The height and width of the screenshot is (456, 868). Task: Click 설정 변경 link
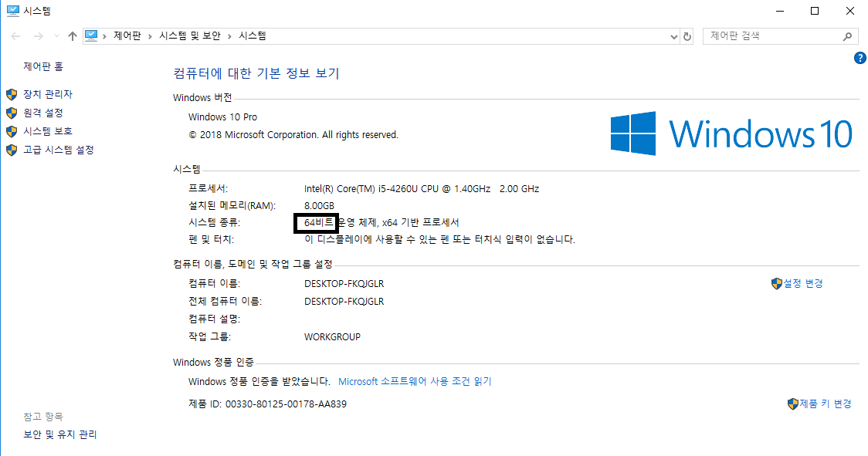[802, 283]
